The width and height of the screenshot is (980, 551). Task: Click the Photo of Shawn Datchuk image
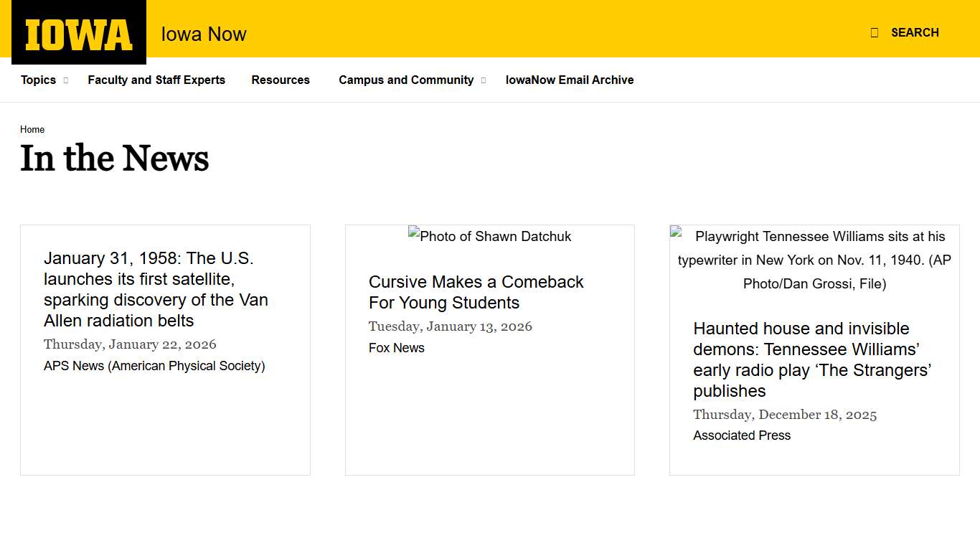(x=490, y=236)
